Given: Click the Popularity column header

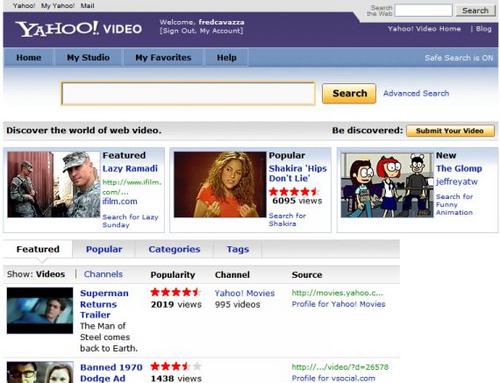Looking at the screenshot, I should point(173,275).
